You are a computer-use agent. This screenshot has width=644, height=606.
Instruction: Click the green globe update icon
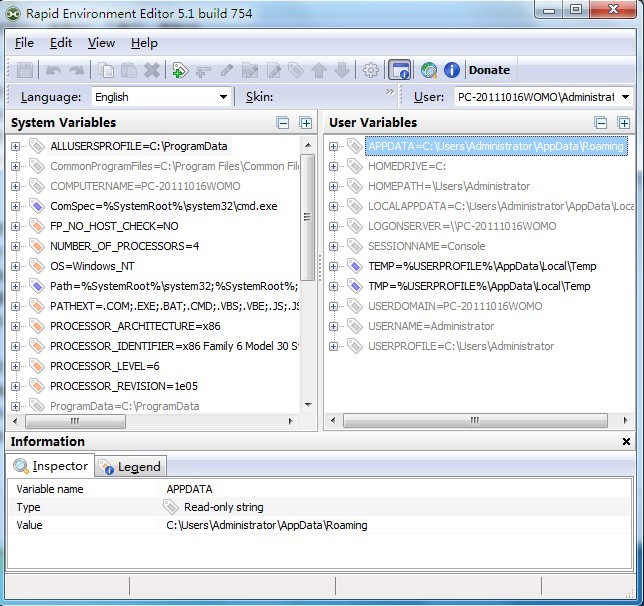pos(428,70)
